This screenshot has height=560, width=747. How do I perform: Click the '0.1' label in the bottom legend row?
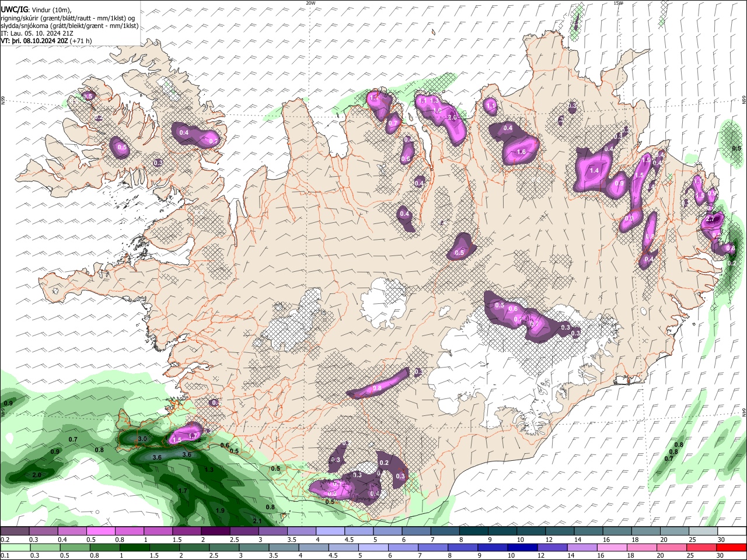[x=4, y=555]
